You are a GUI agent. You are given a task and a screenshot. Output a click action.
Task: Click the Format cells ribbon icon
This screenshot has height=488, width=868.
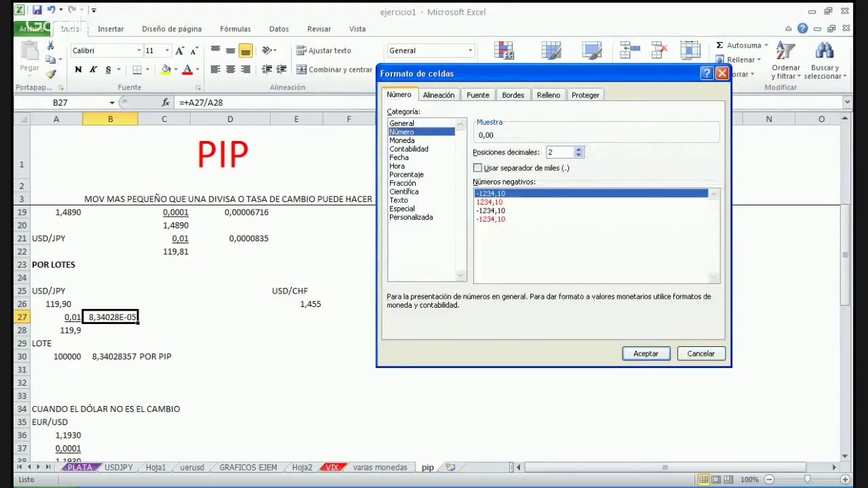690,50
